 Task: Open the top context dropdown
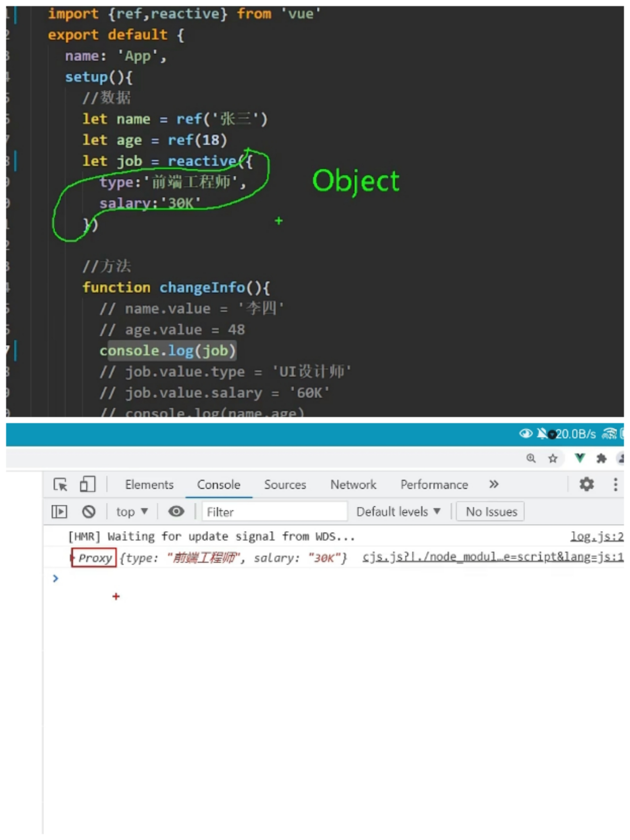coord(132,512)
